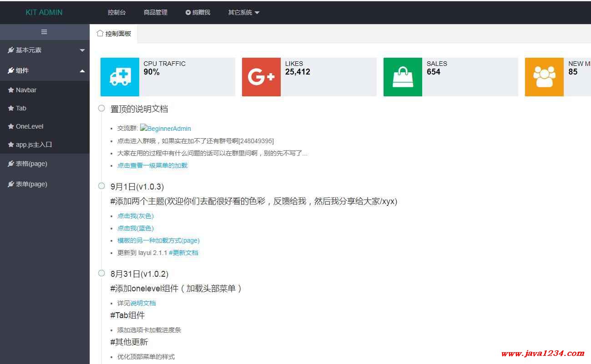
Task: Click text 添加选项卡加载进度条
Action: point(149,330)
